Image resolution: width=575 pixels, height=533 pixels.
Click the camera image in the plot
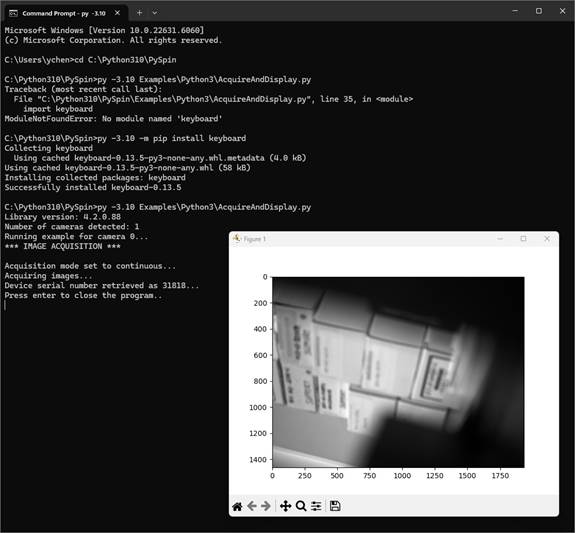[398, 372]
